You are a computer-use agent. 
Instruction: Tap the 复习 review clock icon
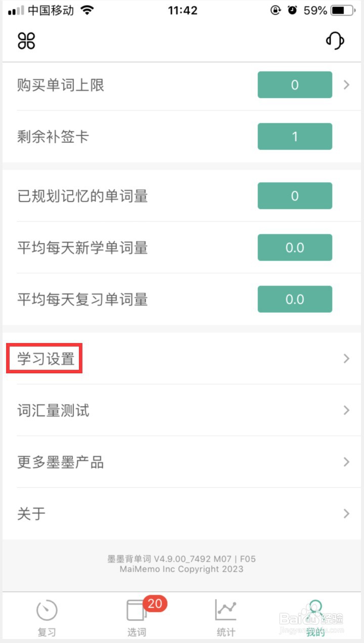pyautogui.click(x=47, y=611)
